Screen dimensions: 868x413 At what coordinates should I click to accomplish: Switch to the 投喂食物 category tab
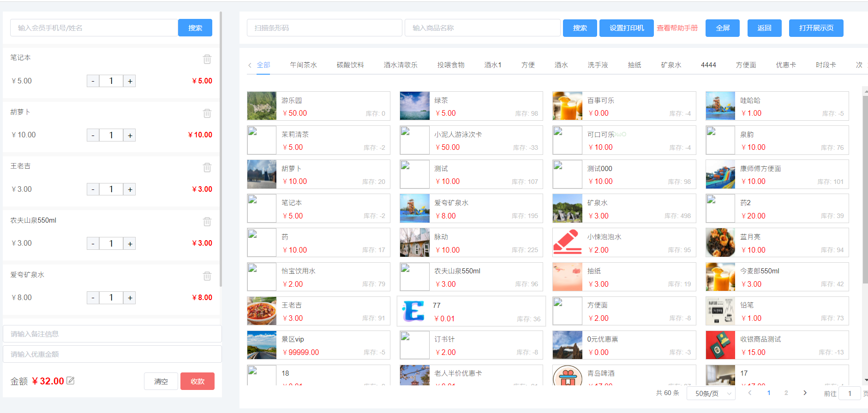click(x=451, y=65)
